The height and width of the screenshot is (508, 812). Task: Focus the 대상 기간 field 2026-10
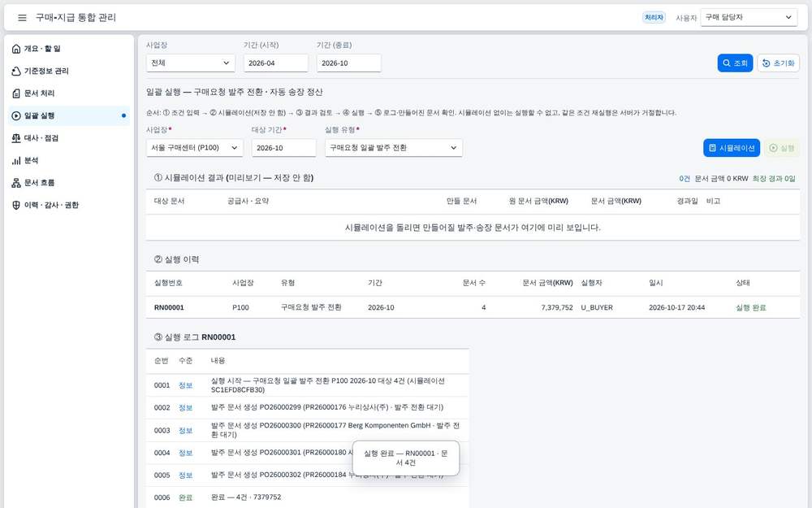(x=283, y=148)
